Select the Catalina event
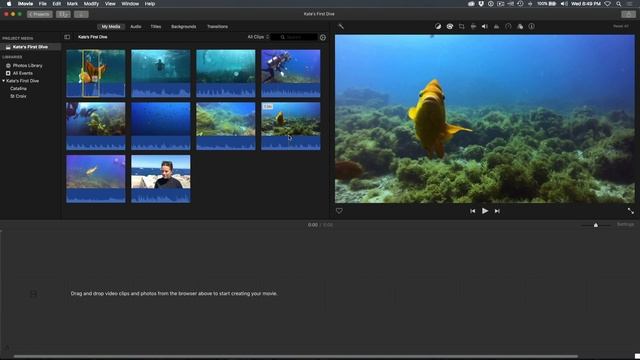 click(18, 89)
